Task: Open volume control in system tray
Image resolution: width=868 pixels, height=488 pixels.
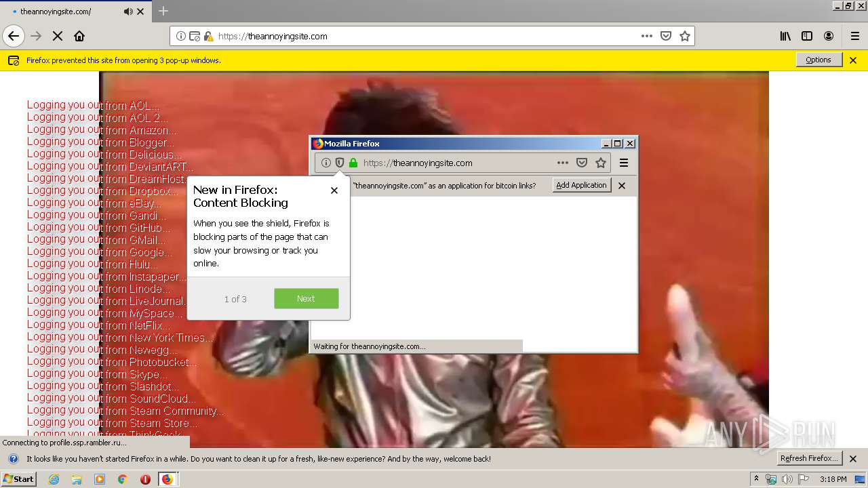Action: (787, 479)
